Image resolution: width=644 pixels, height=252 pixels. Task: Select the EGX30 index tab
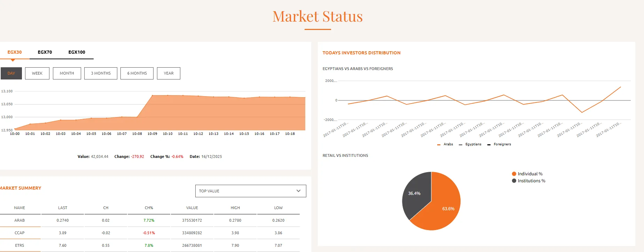15,52
